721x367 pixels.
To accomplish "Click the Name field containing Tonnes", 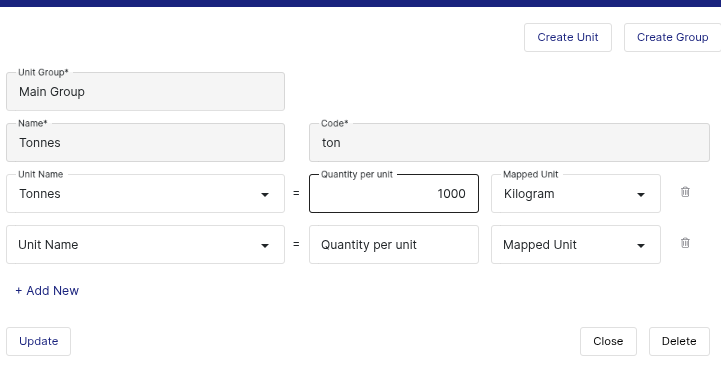I will [x=145, y=143].
